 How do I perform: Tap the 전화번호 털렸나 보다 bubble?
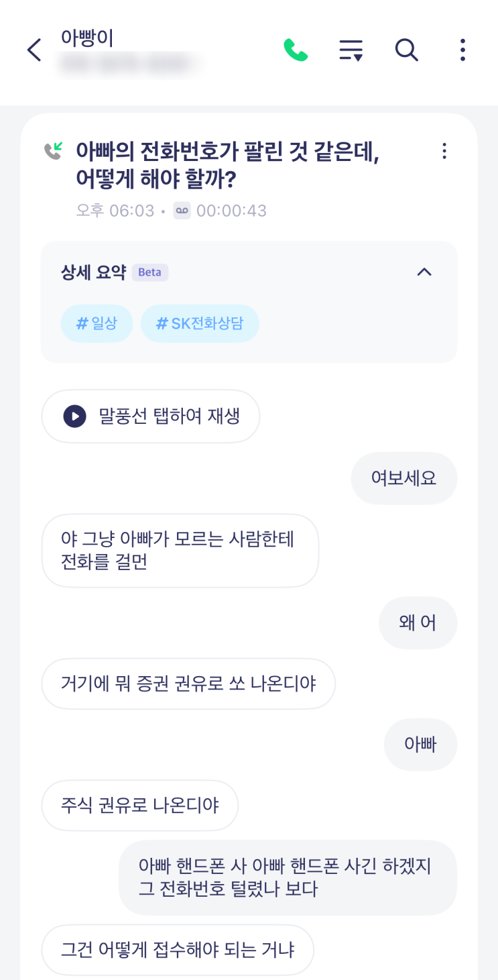tap(288, 877)
